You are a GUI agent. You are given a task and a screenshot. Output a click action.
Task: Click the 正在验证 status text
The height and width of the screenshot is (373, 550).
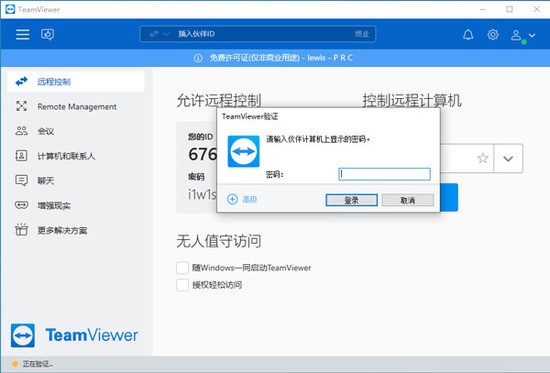tap(38, 364)
